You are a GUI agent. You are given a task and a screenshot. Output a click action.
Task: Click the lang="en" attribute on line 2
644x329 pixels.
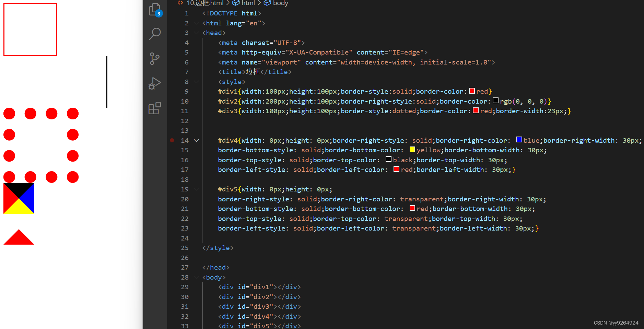[x=244, y=23]
